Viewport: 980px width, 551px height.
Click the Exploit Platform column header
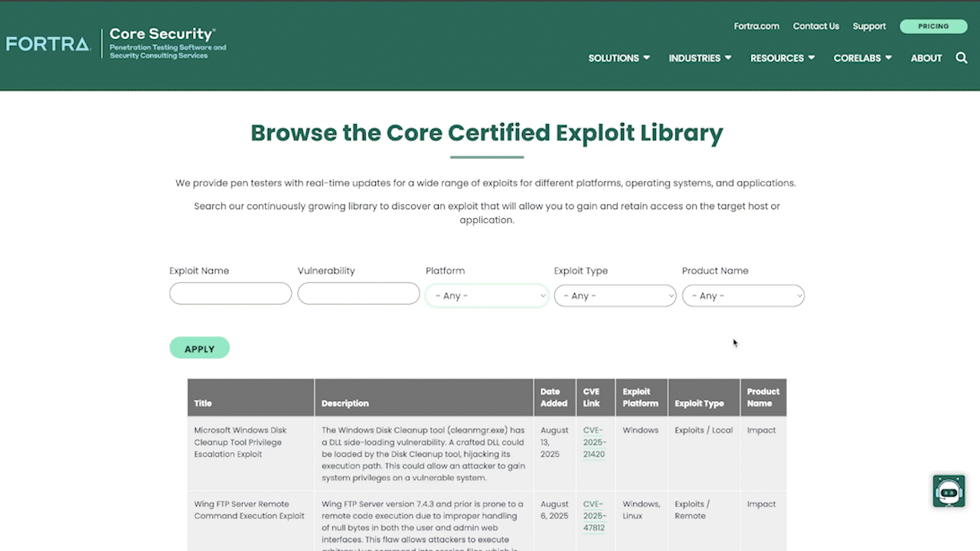642,397
